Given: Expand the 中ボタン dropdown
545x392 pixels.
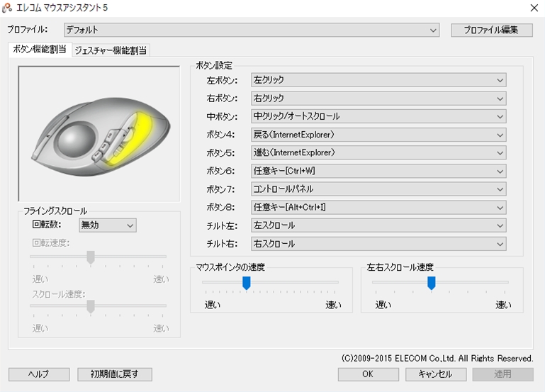Looking at the screenshot, I should [x=378, y=116].
